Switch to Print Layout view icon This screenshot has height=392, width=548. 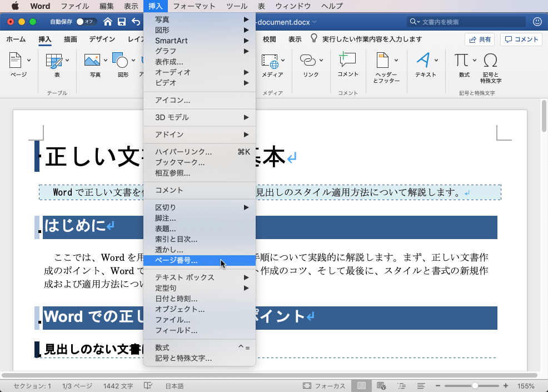361,386
